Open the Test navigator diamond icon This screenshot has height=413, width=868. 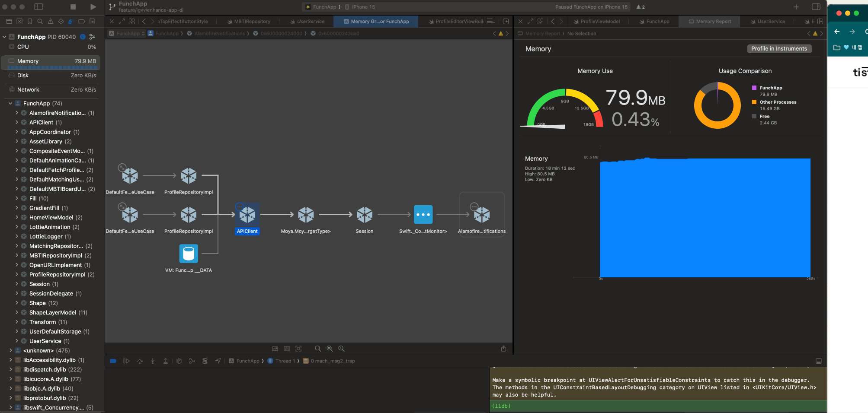(61, 21)
